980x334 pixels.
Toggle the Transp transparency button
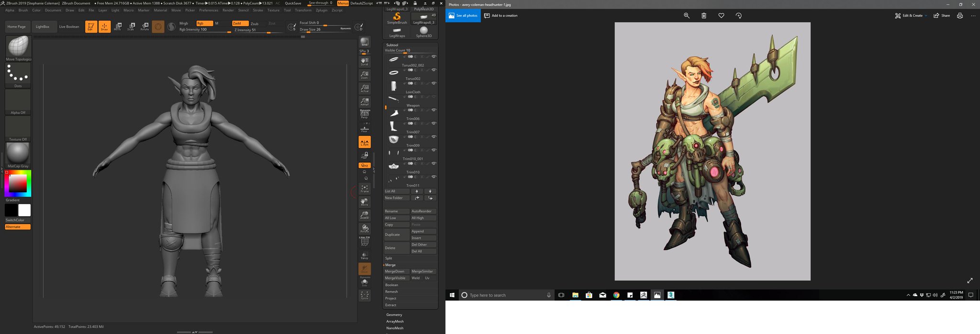coord(365,256)
